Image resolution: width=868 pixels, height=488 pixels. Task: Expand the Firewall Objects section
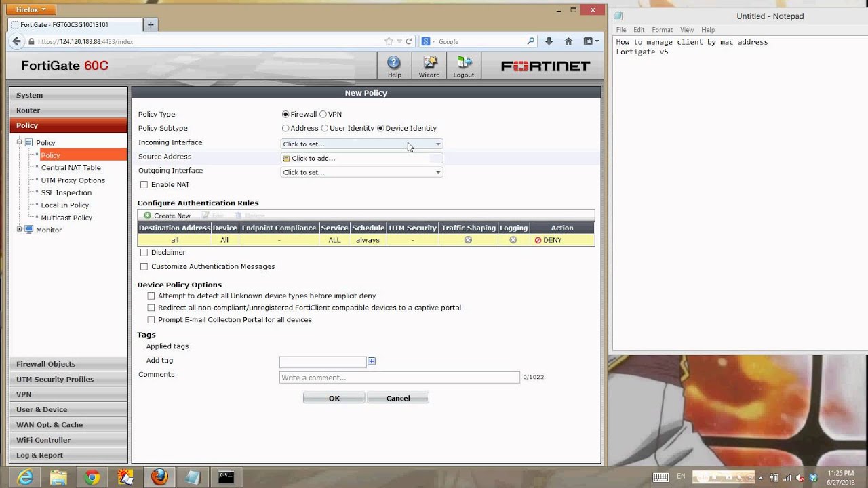tap(68, 364)
